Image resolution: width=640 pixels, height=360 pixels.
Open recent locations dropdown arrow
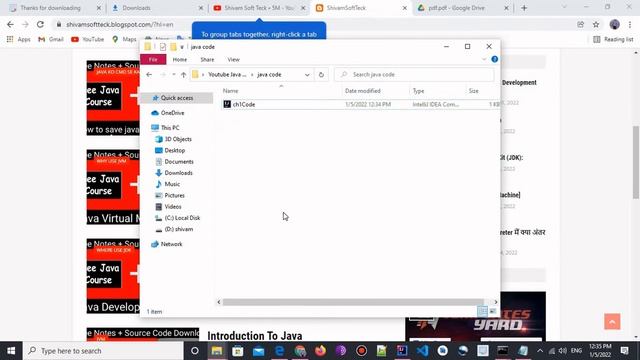(x=174, y=75)
